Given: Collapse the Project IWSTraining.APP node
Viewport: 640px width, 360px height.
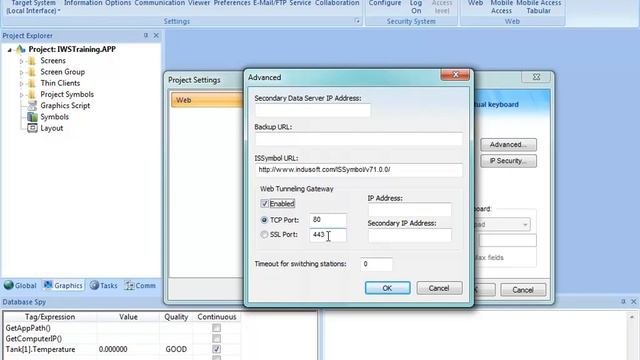Looking at the screenshot, I should pyautogui.click(x=9, y=50).
